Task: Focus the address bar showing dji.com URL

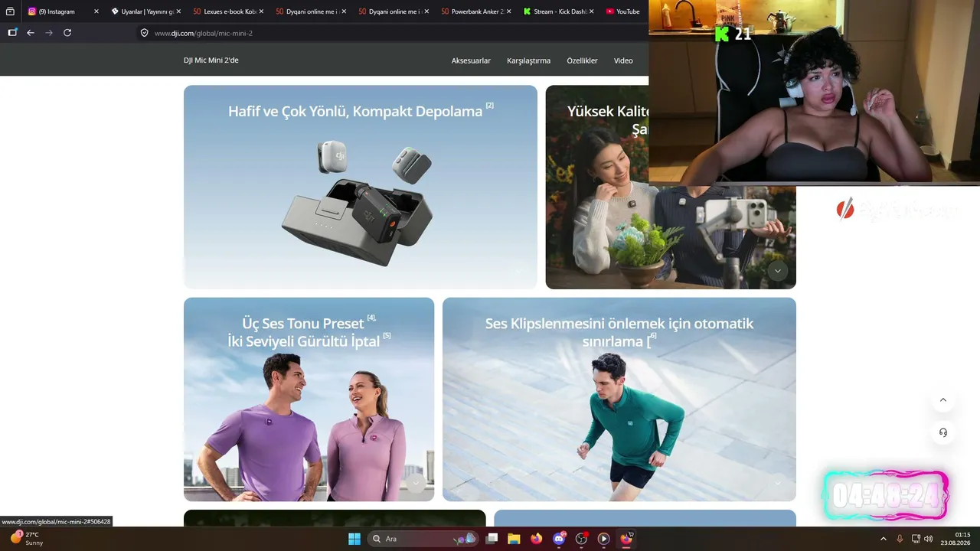Action: click(x=390, y=33)
